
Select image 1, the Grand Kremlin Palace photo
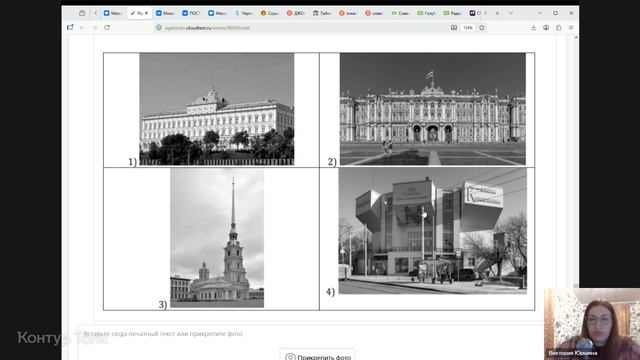tap(217, 109)
